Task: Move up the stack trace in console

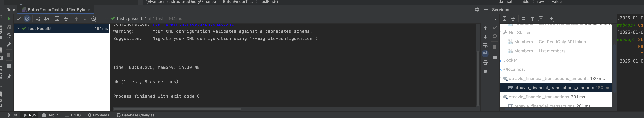Action: [x=485, y=28]
